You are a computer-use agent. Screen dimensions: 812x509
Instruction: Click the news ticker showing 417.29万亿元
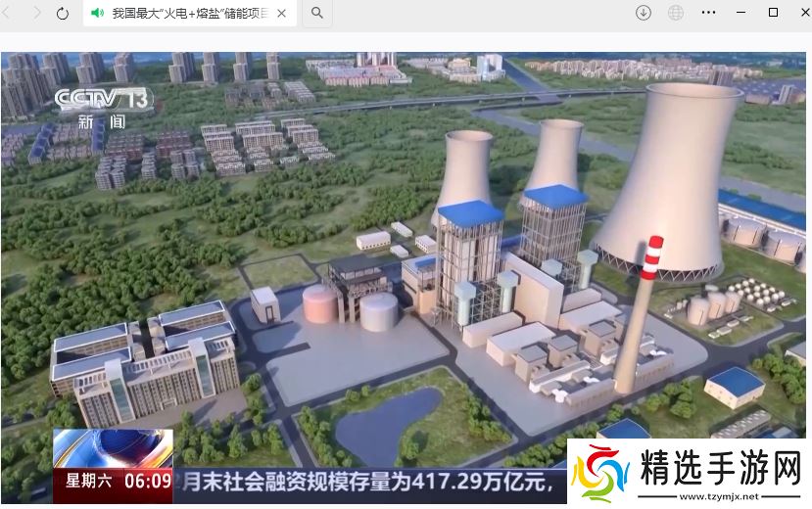372,482
